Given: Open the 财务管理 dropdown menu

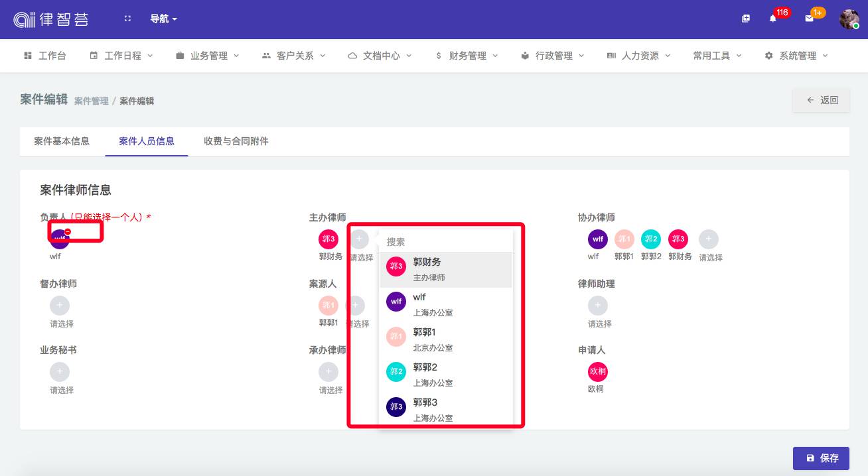Looking at the screenshot, I should tap(467, 56).
